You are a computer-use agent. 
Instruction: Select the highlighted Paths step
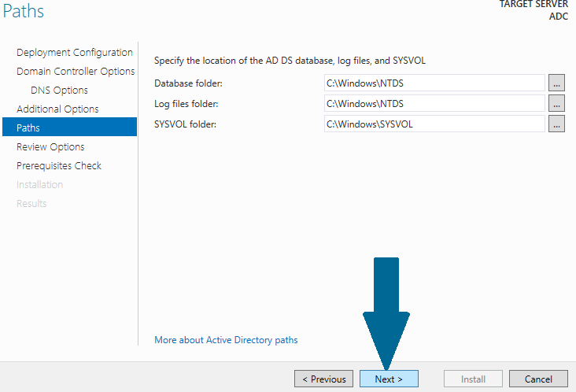pos(69,127)
